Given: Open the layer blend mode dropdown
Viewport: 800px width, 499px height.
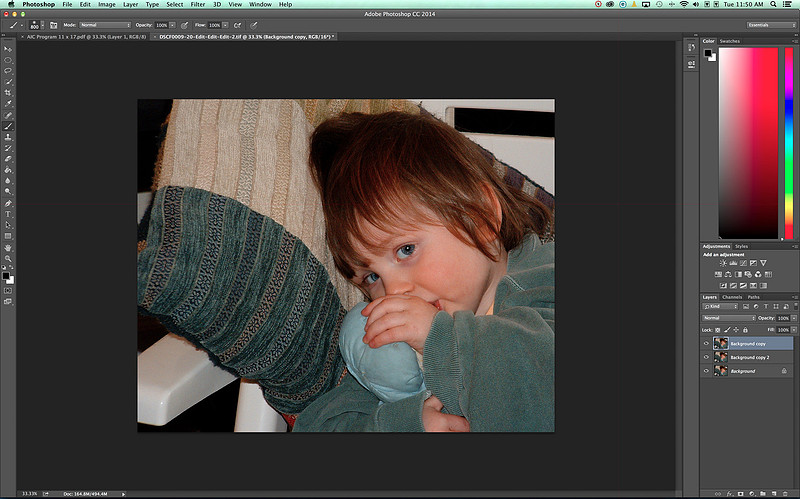Looking at the screenshot, I should [727, 317].
